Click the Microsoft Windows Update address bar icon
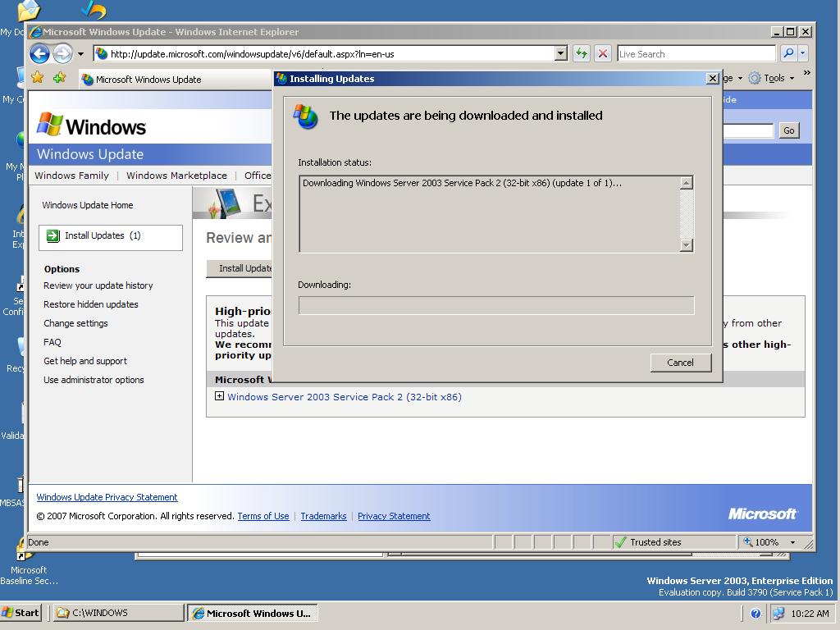Screen dimensions: 840x630 point(102,53)
